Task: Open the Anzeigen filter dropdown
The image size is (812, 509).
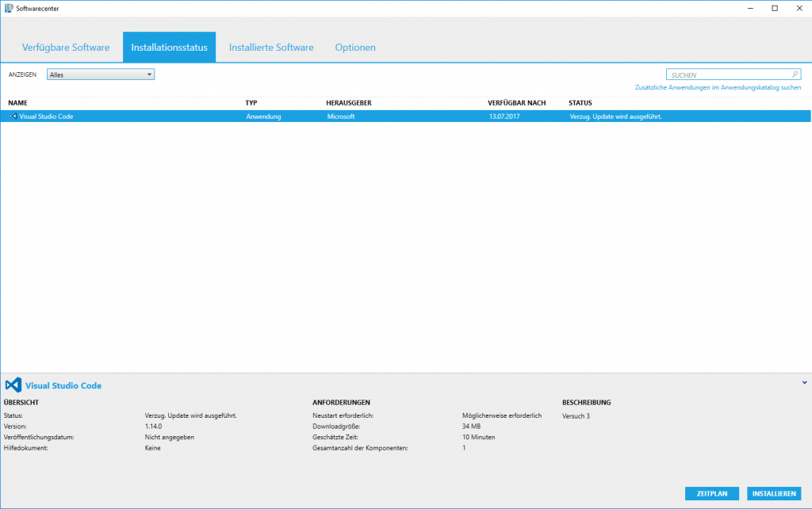Action: coord(101,75)
